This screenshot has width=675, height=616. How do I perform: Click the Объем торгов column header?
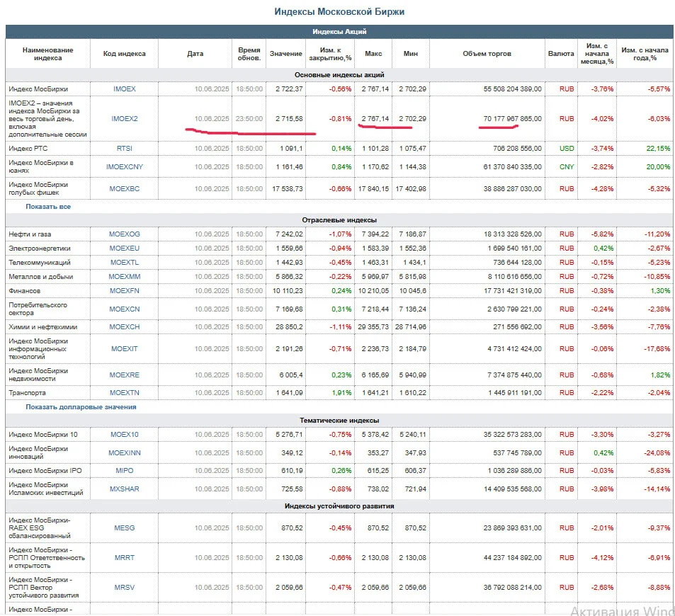coord(487,53)
